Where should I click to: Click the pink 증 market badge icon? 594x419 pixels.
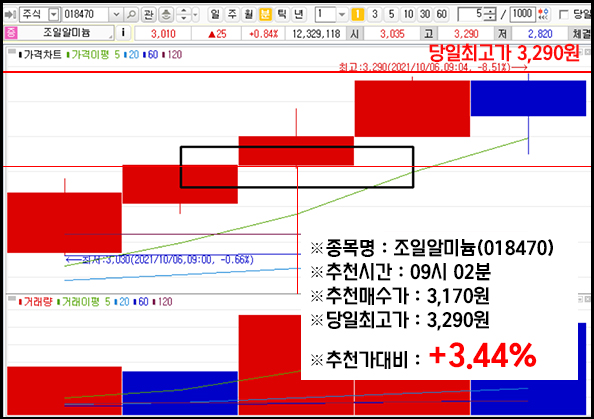click(11, 33)
